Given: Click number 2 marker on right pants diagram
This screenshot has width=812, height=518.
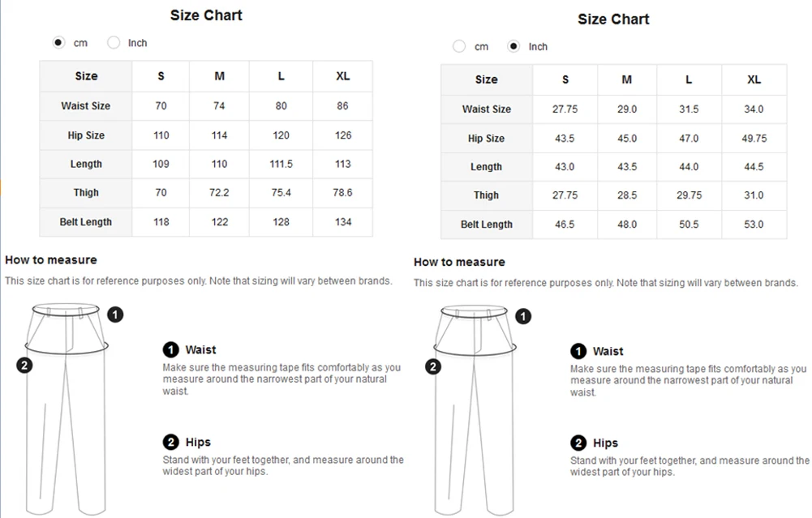Looking at the screenshot, I should [x=434, y=367].
